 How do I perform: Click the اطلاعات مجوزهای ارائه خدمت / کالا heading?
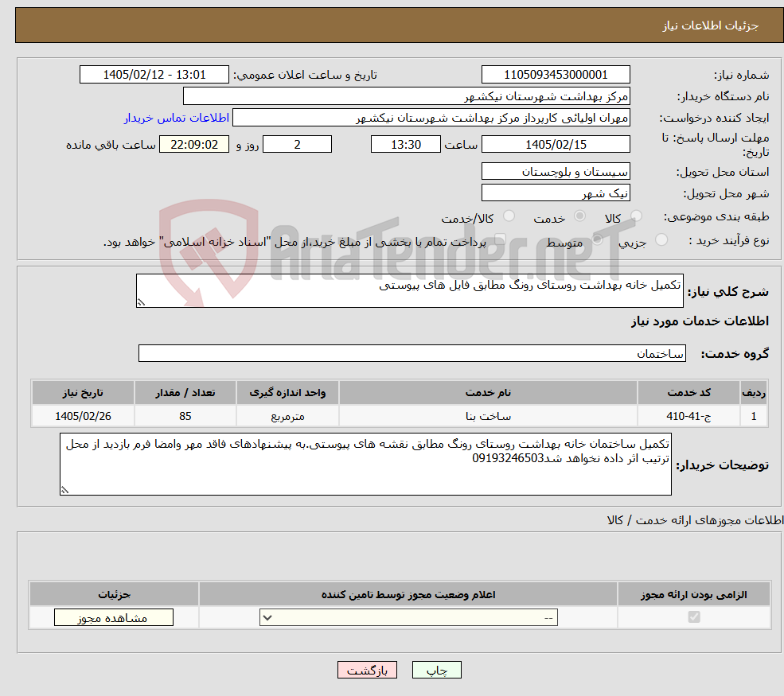(x=696, y=520)
